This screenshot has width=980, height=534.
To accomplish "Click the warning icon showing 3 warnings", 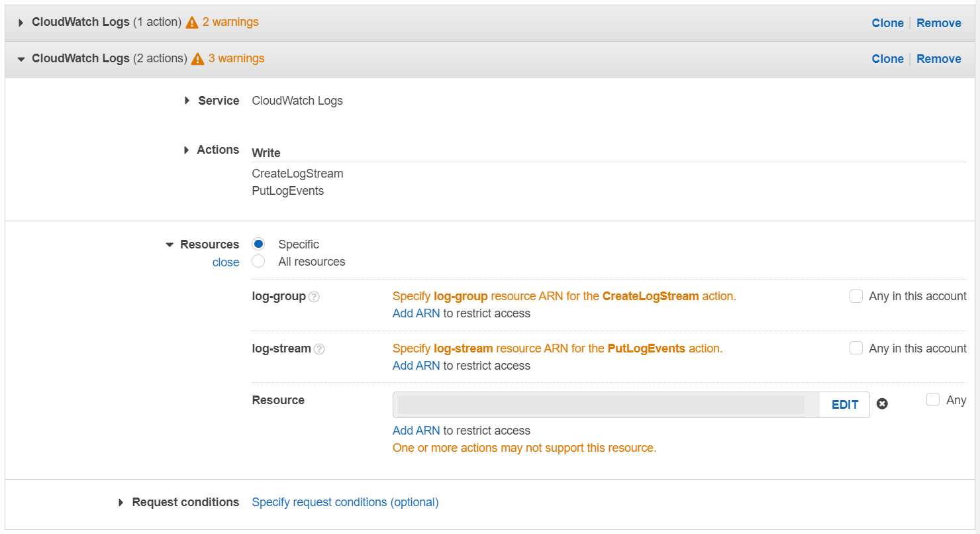I will click(197, 58).
